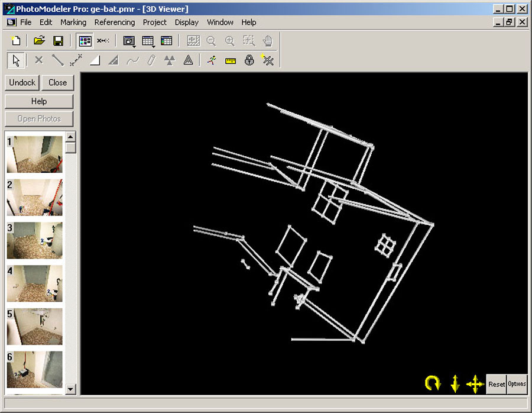532x413 pixels.
Task: Open the Project menu
Action: (x=155, y=22)
